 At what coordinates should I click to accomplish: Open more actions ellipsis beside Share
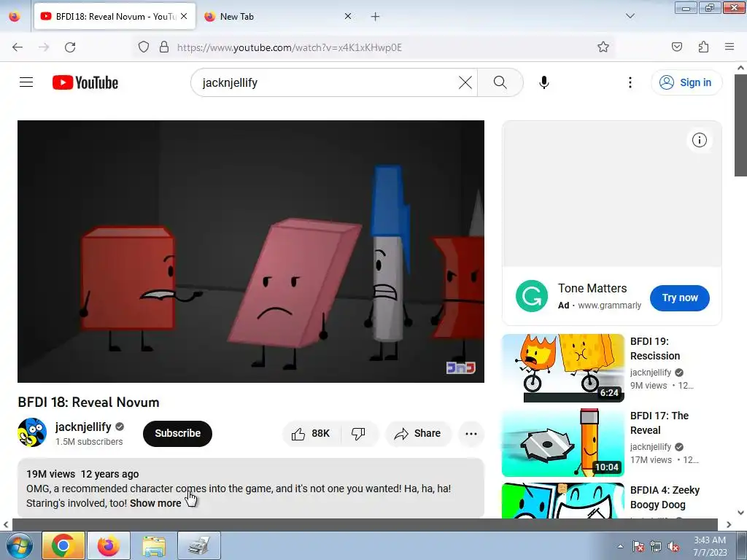(471, 433)
